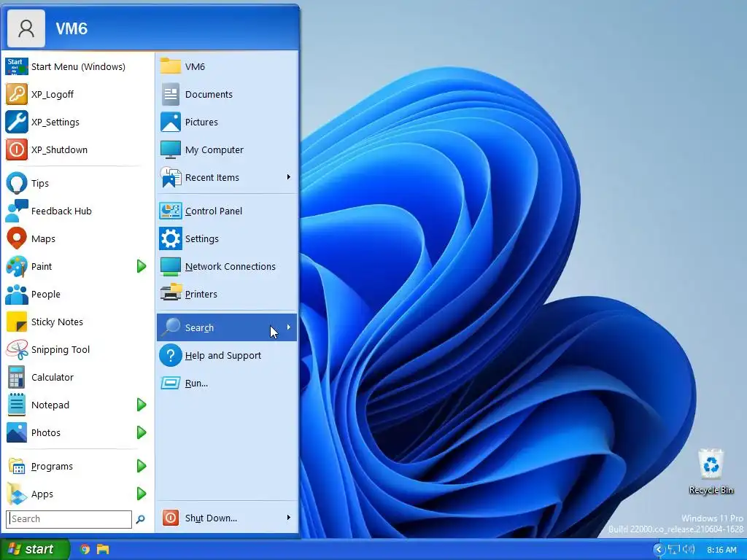
Task: Click the XP_Shutdown power icon
Action: pyautogui.click(x=17, y=149)
